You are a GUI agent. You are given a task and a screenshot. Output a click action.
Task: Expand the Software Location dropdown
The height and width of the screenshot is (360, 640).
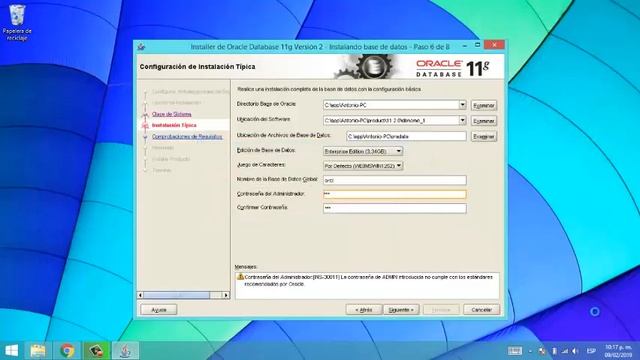(x=462, y=120)
